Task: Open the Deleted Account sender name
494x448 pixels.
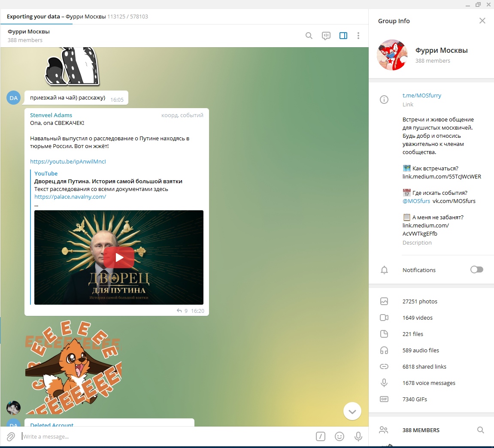Action: [52, 425]
